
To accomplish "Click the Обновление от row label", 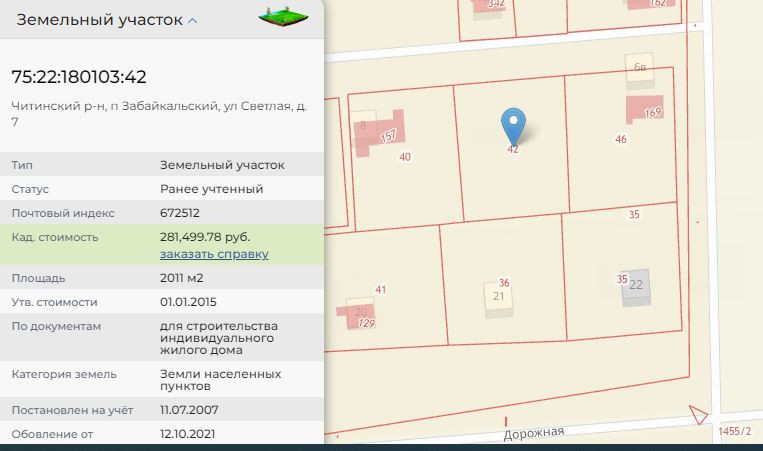I will point(52,434).
